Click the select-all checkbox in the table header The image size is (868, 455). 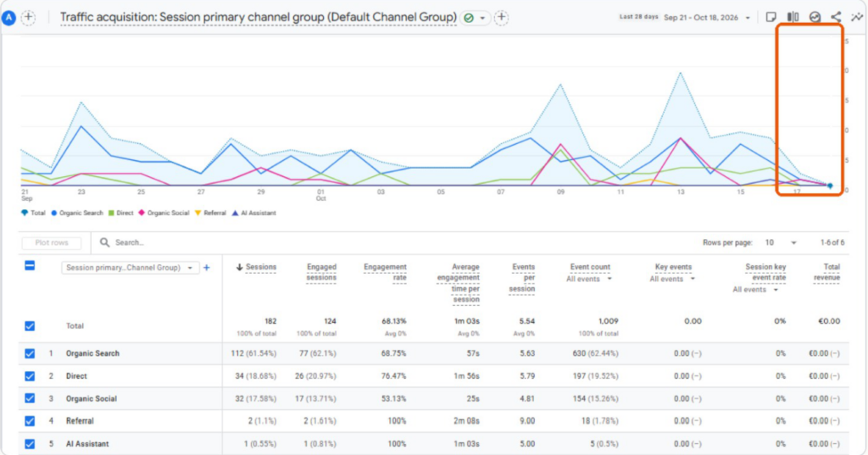tap(30, 266)
